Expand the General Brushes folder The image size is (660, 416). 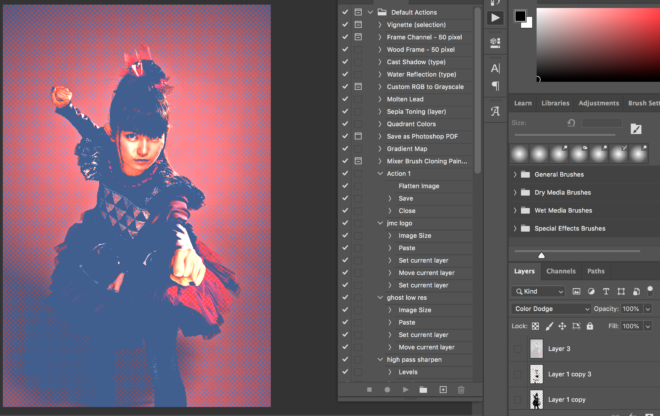click(x=515, y=174)
